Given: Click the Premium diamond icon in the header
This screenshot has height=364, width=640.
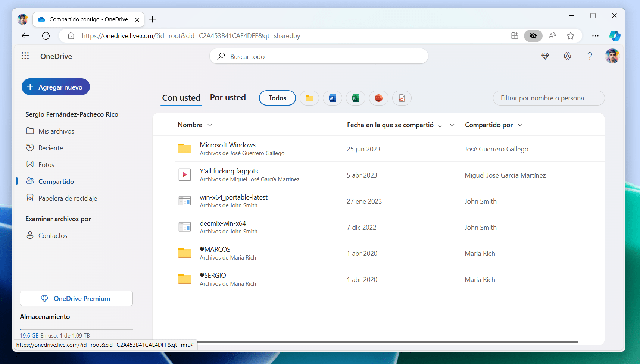Looking at the screenshot, I should point(545,56).
